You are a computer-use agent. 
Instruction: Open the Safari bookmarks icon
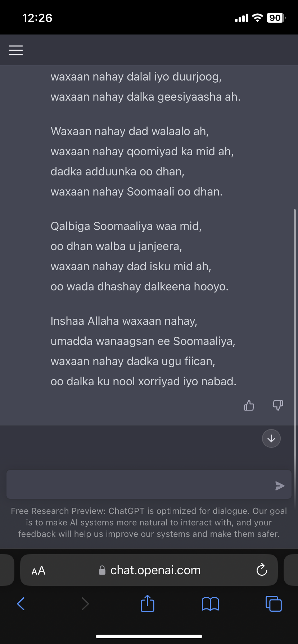point(210,604)
